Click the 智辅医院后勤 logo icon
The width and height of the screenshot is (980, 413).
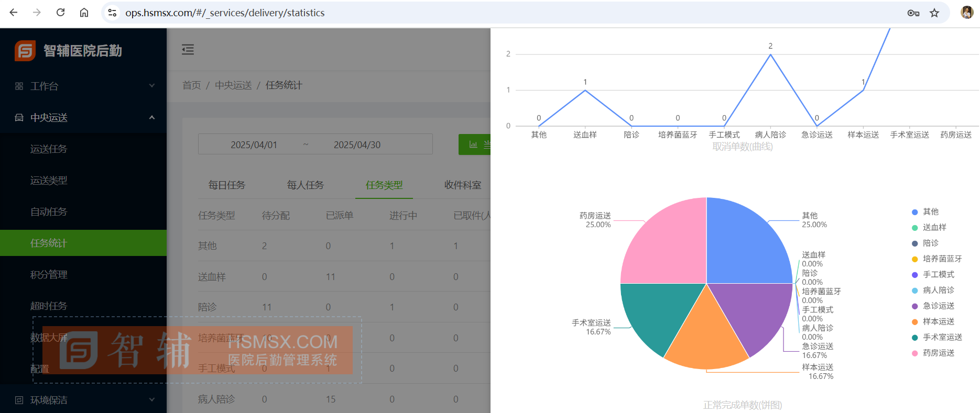pos(25,51)
